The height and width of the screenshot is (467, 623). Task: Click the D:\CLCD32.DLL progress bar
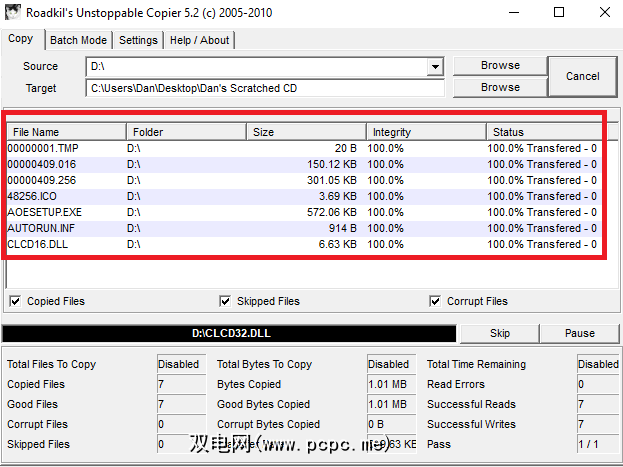click(x=229, y=333)
